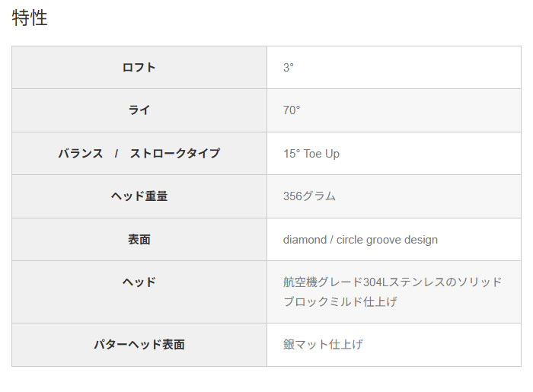Viewport: 533px width, 392px height.
Task: Click the ストロークタイプ word in the row label
Action: [x=174, y=153]
